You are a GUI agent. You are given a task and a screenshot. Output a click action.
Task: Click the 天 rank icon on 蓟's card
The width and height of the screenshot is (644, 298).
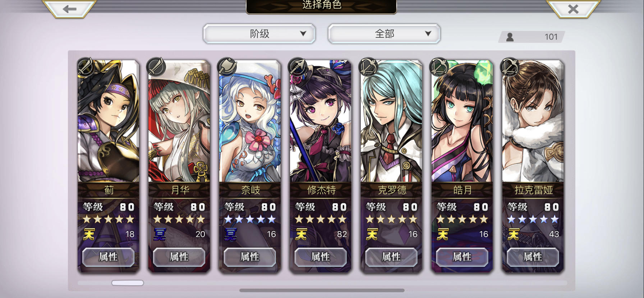click(x=89, y=234)
